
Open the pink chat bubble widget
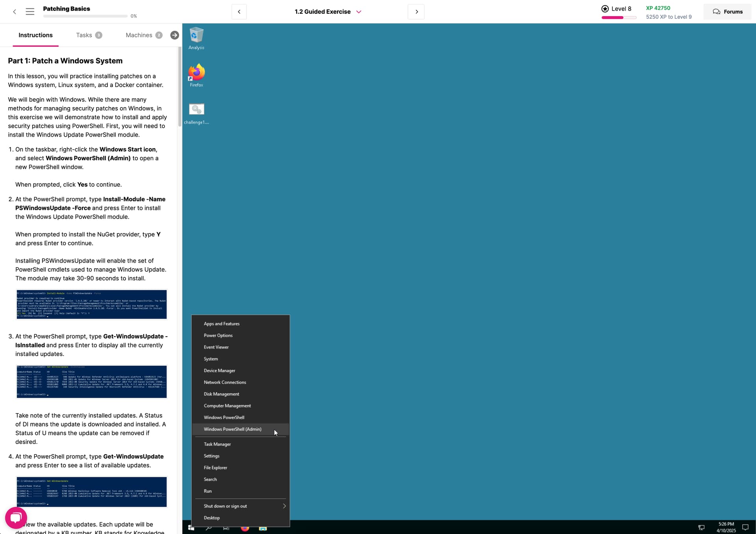[x=16, y=518]
